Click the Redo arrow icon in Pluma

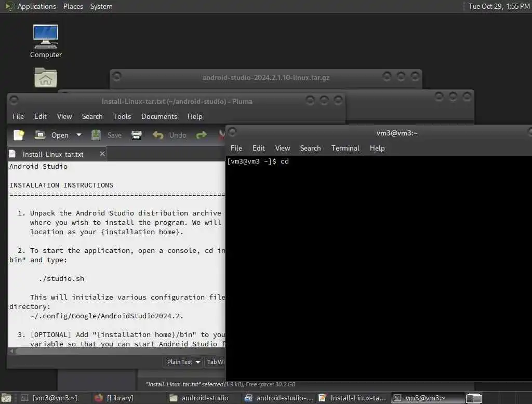coord(202,135)
